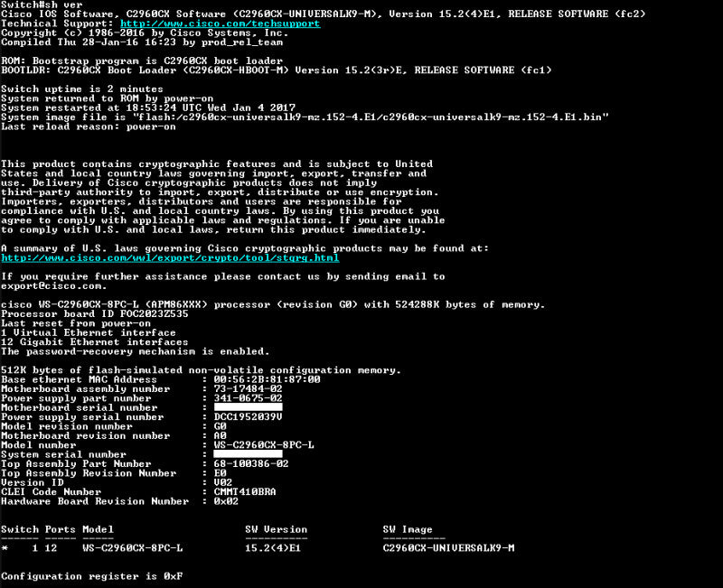Click the redacted System serial number field
The width and height of the screenshot is (723, 588).
pos(248,454)
